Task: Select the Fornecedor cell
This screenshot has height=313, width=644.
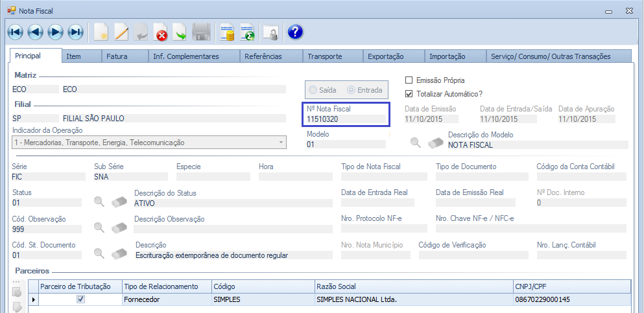Action: pos(167,299)
